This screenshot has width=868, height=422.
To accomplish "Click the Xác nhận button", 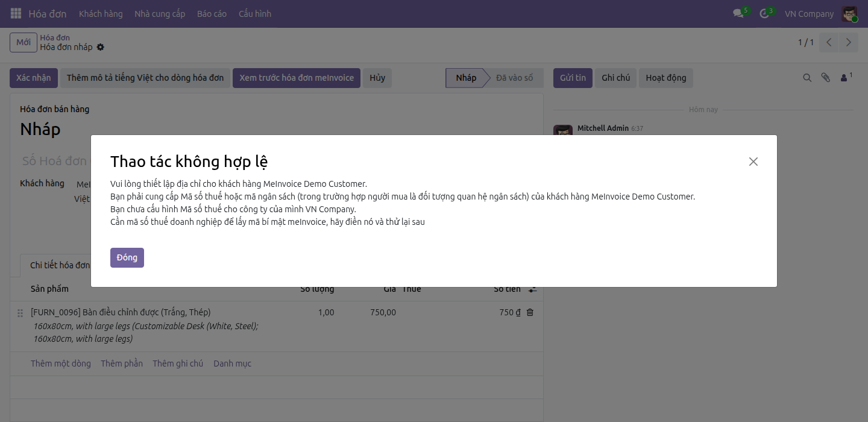I will pos(34,78).
